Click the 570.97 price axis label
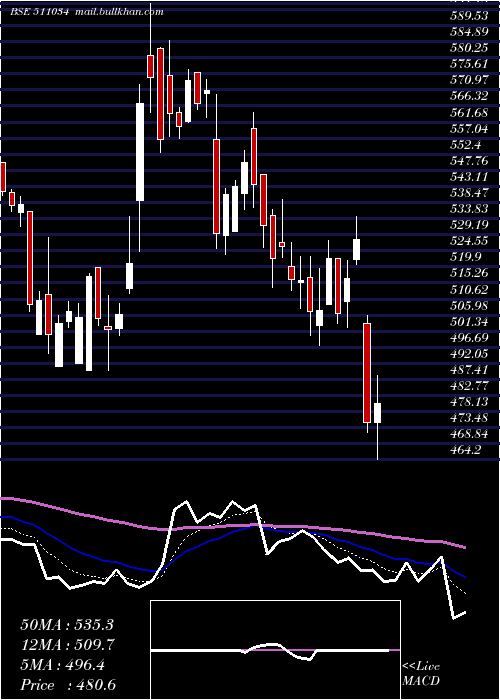The width and height of the screenshot is (500, 700). tap(468, 81)
